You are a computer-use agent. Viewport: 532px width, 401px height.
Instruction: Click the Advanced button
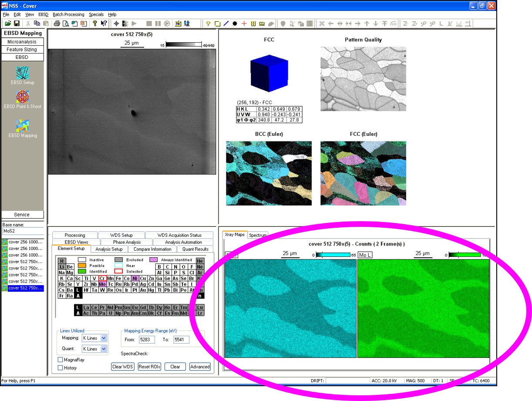pos(200,367)
